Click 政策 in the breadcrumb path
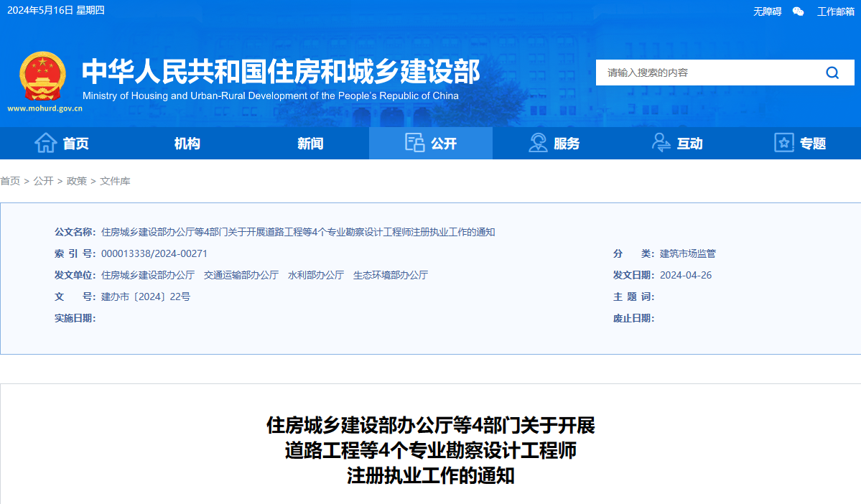Viewport: 861px width, 504px height. point(76,181)
